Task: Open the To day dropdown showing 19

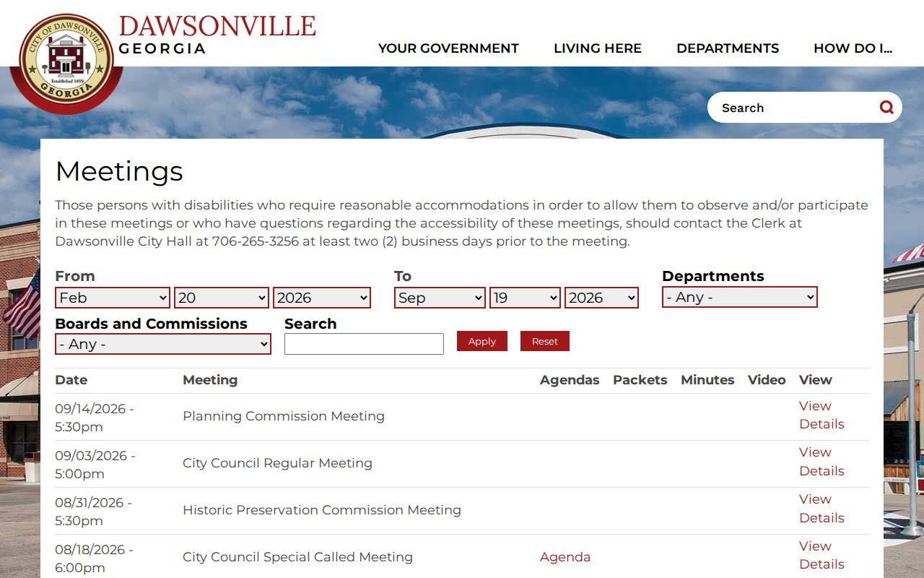Action: 525,298
